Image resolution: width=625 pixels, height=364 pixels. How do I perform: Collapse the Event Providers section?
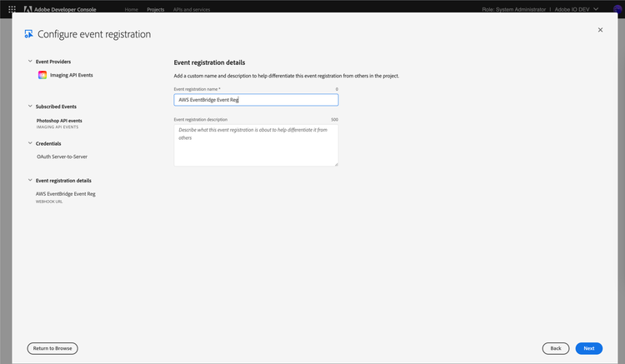coord(30,62)
